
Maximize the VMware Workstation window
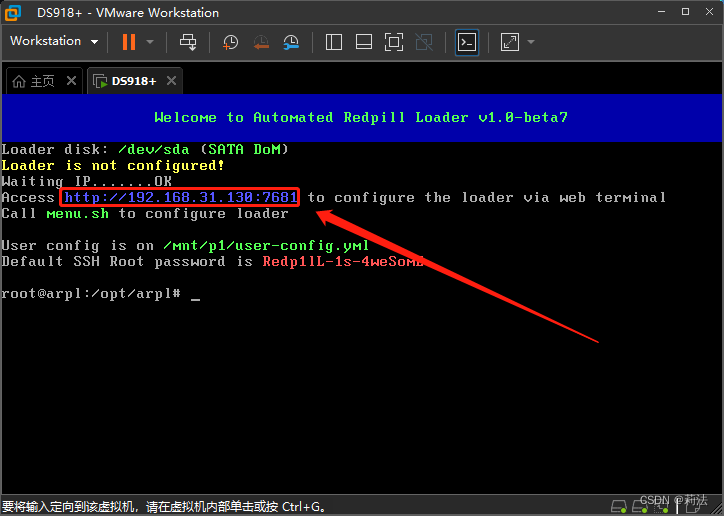pos(685,12)
